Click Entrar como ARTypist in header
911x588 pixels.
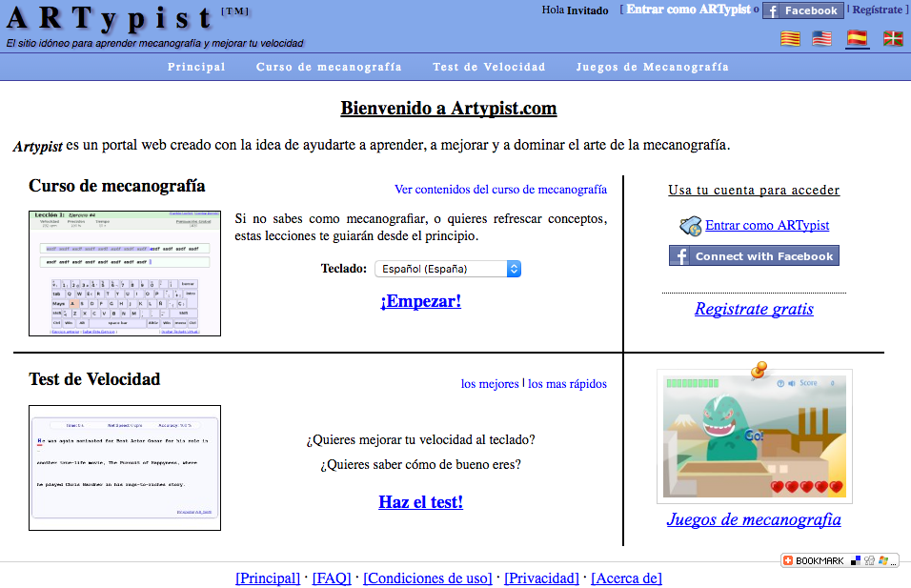pyautogui.click(x=688, y=10)
